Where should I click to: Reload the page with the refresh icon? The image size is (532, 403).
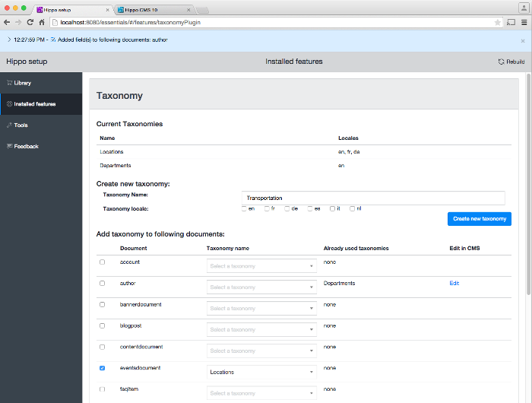pos(30,22)
